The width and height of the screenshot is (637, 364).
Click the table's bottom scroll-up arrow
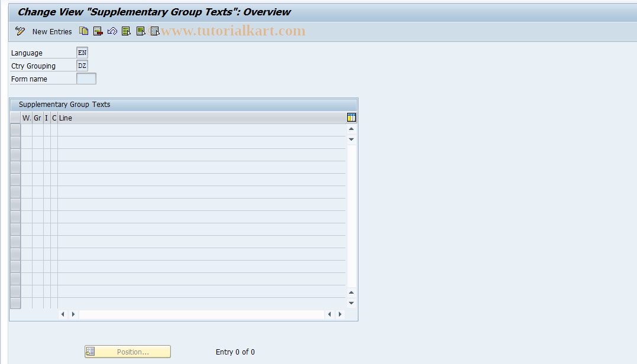(x=351, y=292)
